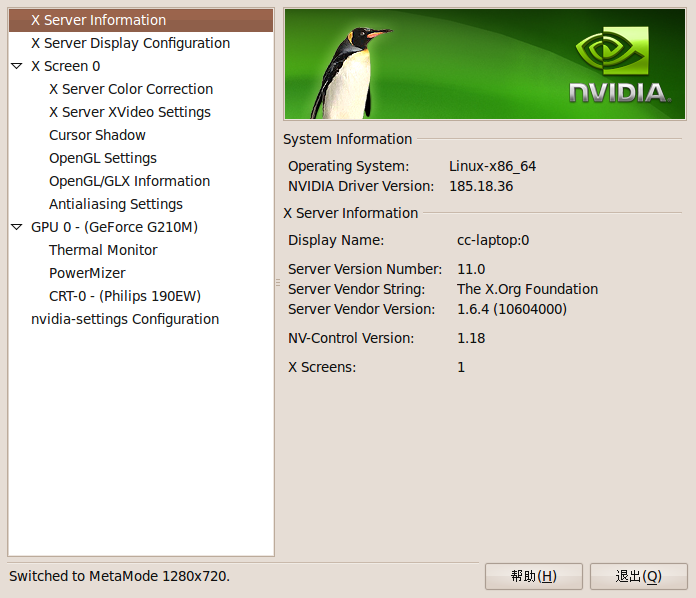Click the Operating System label
The height and width of the screenshot is (598, 696).
click(348, 166)
